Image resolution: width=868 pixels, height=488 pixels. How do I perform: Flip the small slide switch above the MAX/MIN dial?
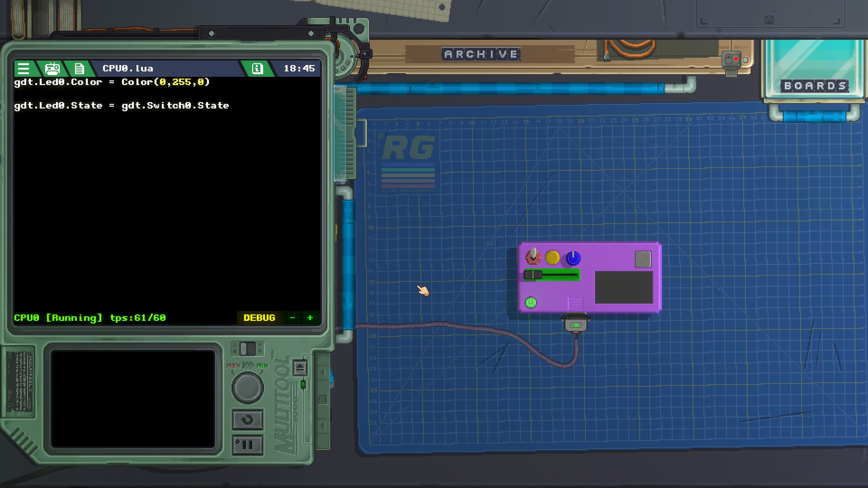(x=247, y=348)
